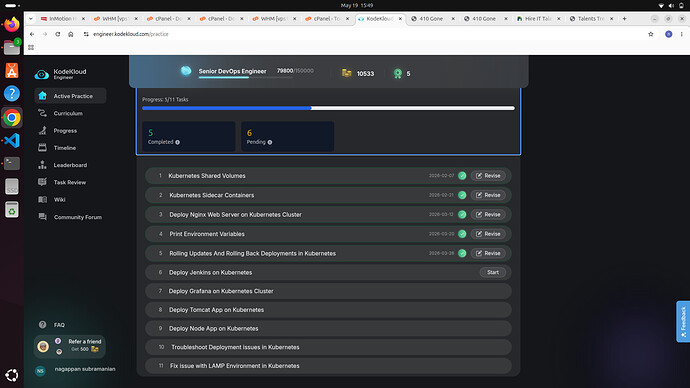The height and width of the screenshot is (388, 690).
Task: Open the tab search dropdown arrow
Action: 30,18
